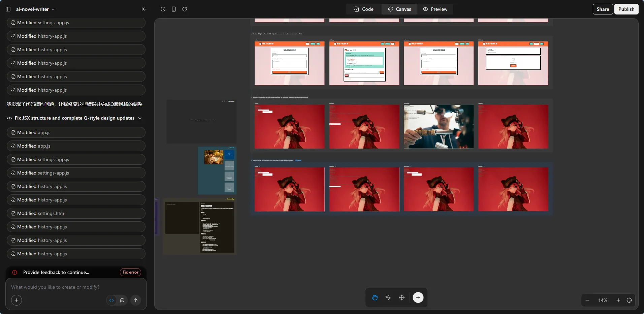Click the Publish button
The width and height of the screenshot is (644, 314).
(x=626, y=9)
